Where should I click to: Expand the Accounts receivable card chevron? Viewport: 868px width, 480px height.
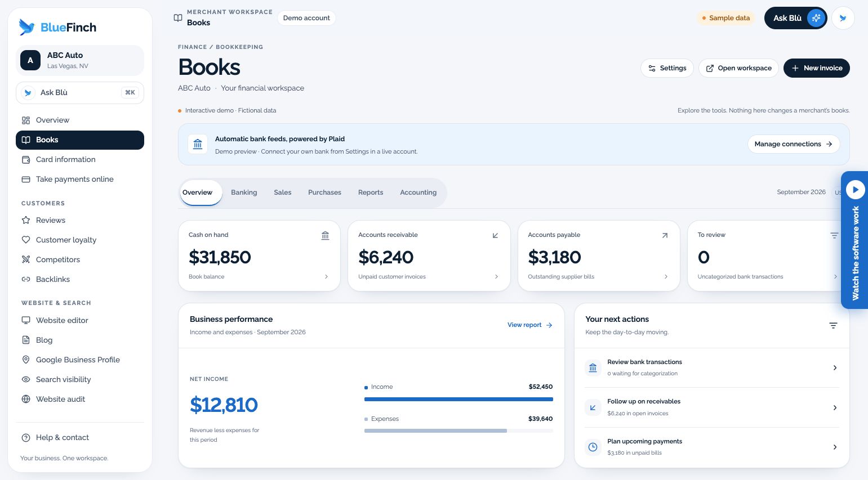click(x=496, y=277)
